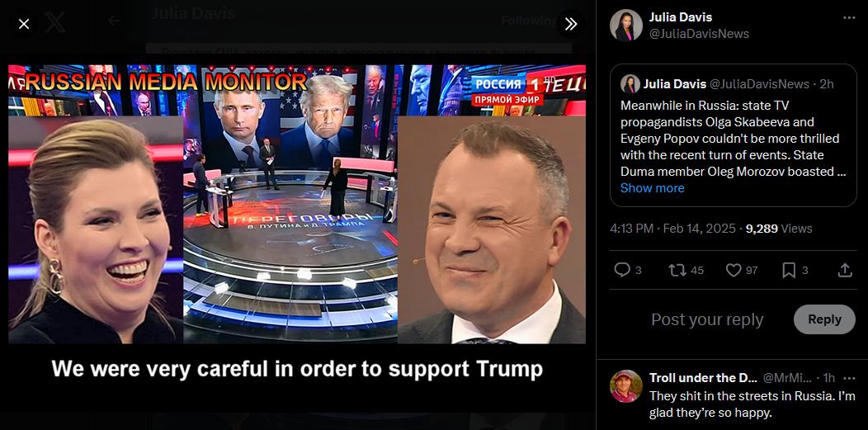Repost using the retweet icon showing 45
This screenshot has height=430, width=868.
(686, 270)
